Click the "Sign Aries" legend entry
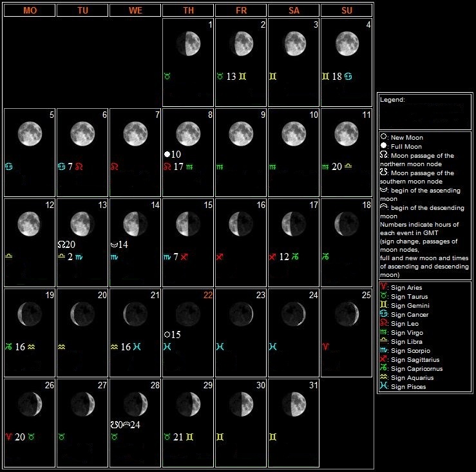 pyautogui.click(x=403, y=288)
